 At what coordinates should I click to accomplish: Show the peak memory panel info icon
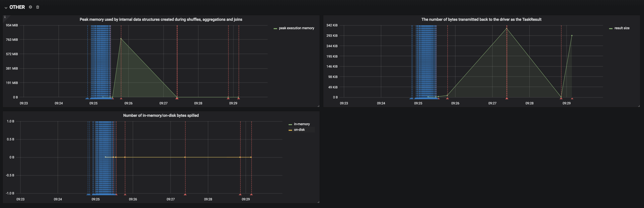pyautogui.click(x=5, y=17)
